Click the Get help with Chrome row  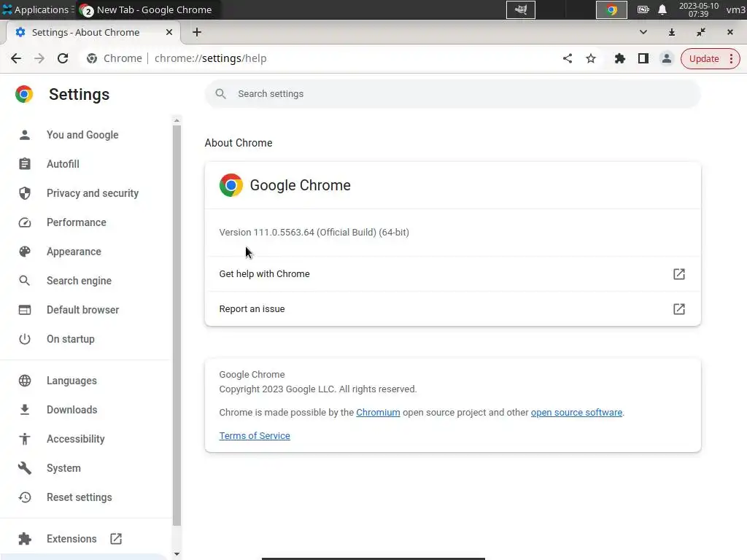[x=452, y=274]
